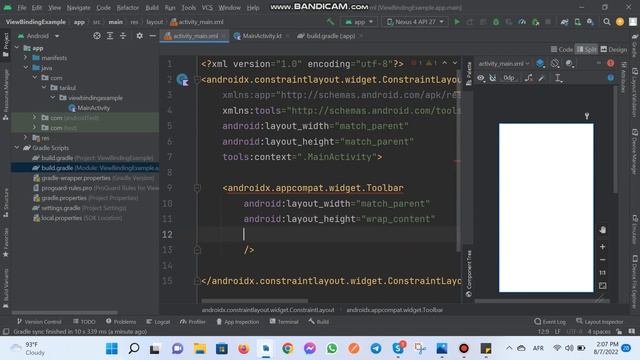The height and width of the screenshot is (360, 640).
Task: Zoom in the layout preview with plus
Action: 602,247
